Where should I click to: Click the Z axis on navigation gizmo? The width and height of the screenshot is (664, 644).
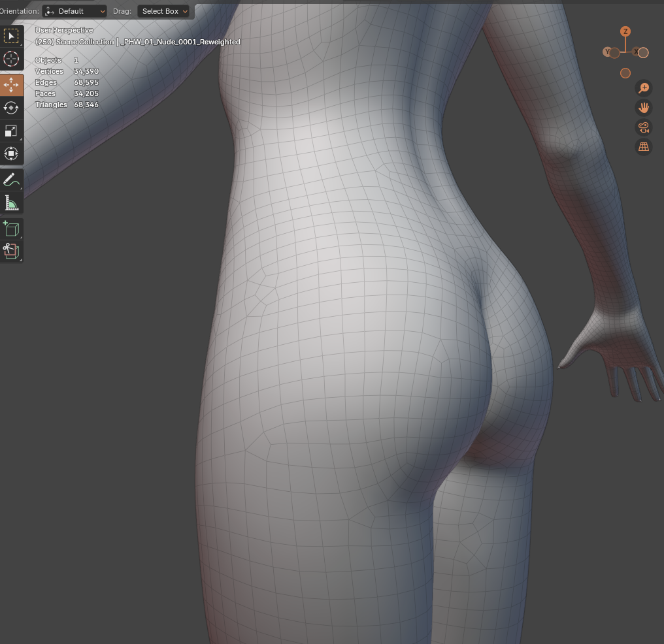(625, 31)
